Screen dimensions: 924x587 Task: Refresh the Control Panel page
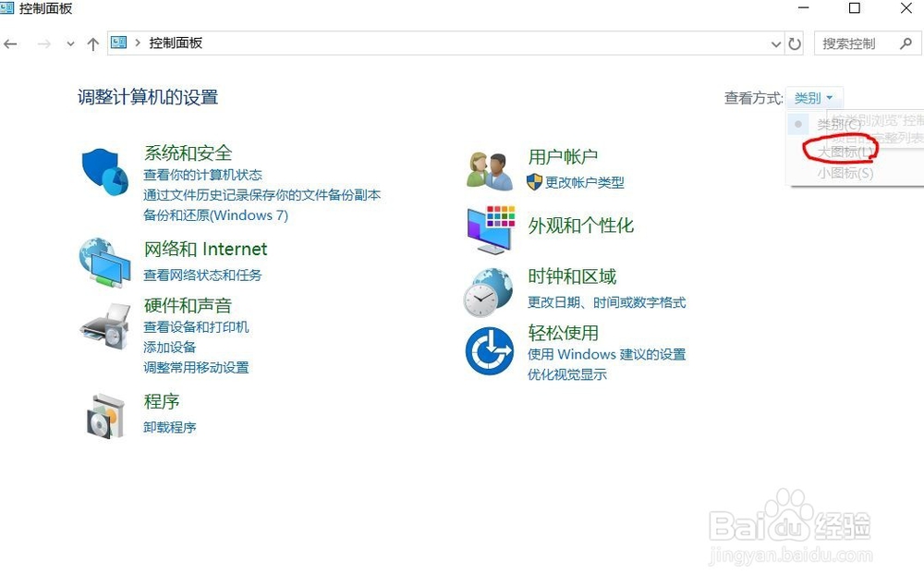(x=796, y=43)
